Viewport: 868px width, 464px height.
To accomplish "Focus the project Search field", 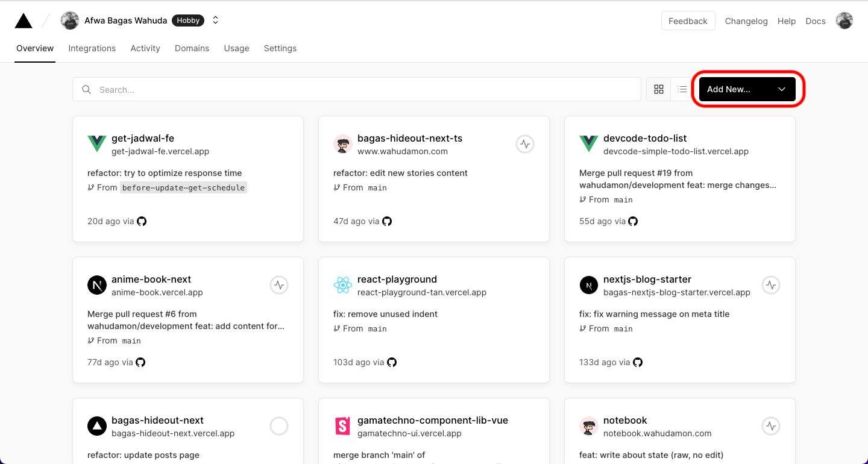I will [357, 89].
